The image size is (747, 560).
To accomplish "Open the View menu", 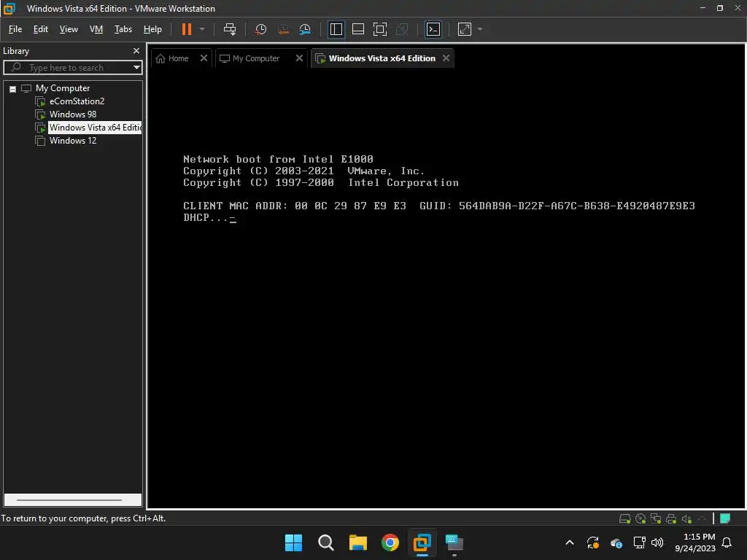I will (69, 29).
